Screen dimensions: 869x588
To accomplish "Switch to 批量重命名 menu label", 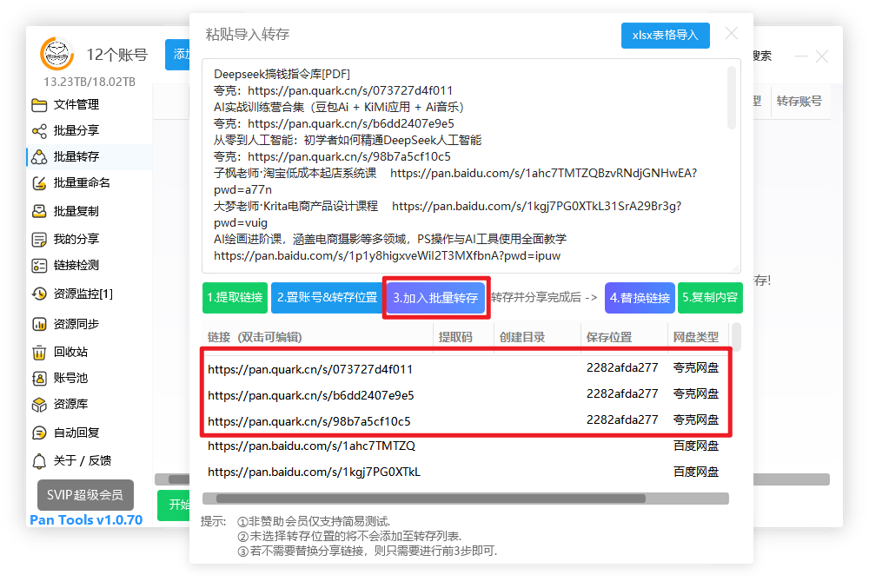I will click(82, 182).
